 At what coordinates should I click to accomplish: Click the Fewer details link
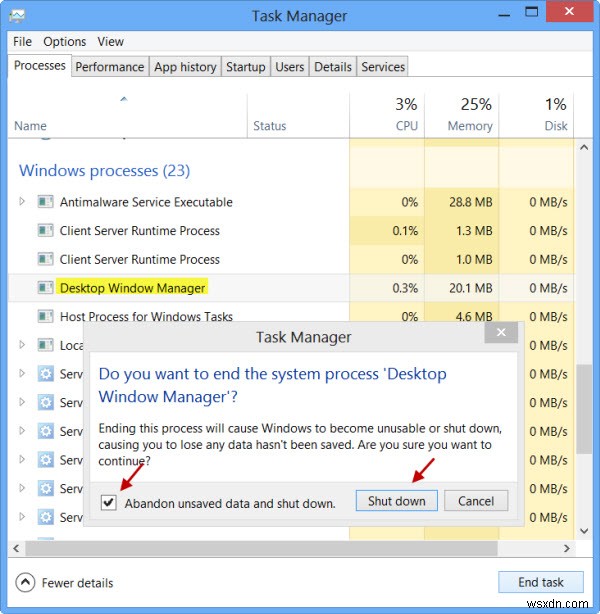pos(78,583)
